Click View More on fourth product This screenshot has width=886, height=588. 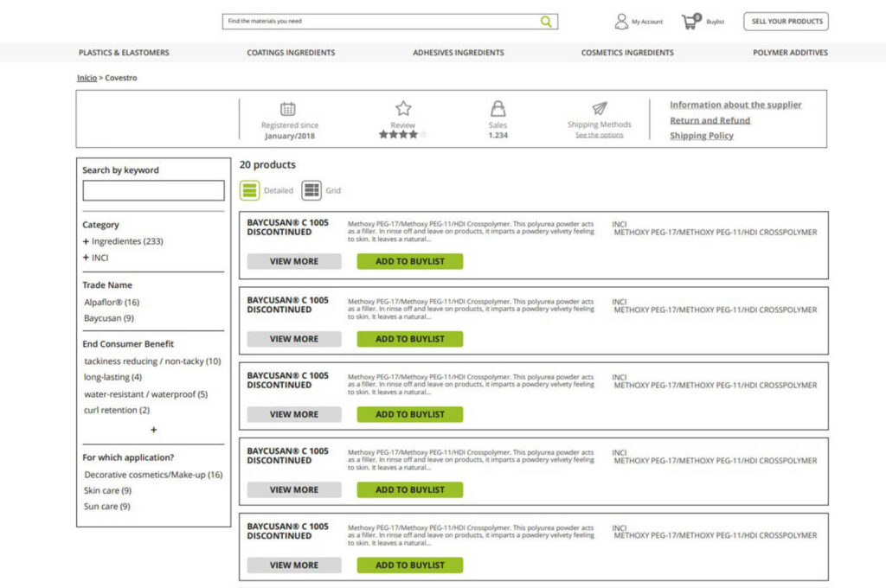pos(294,489)
